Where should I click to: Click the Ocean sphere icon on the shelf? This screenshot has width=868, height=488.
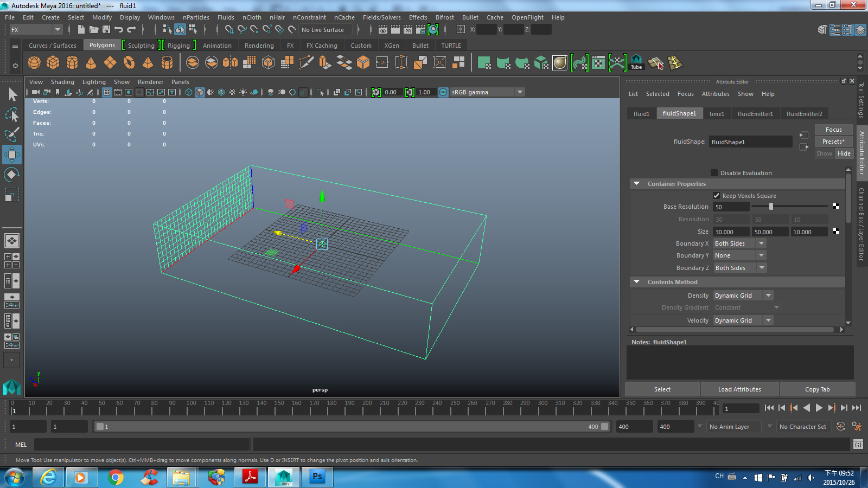[560, 62]
